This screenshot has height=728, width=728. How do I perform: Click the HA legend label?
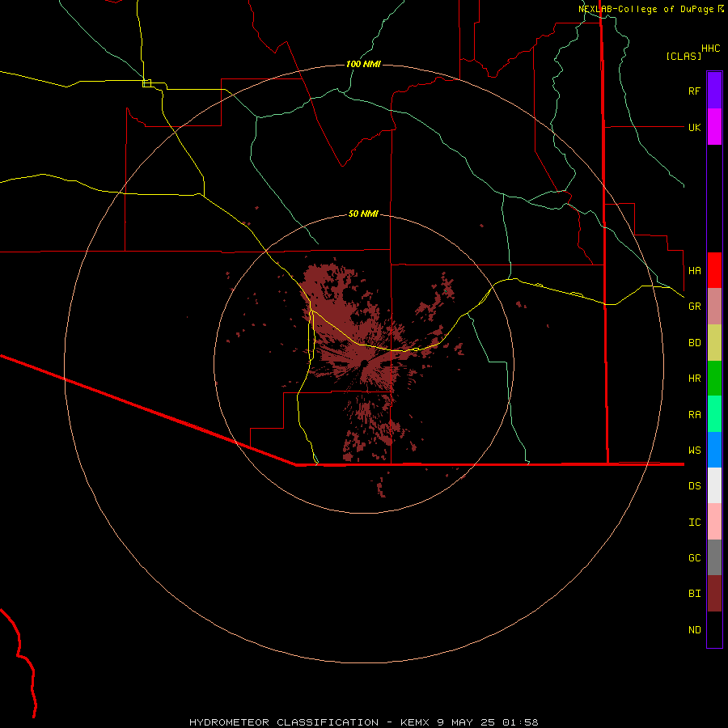pos(694,270)
